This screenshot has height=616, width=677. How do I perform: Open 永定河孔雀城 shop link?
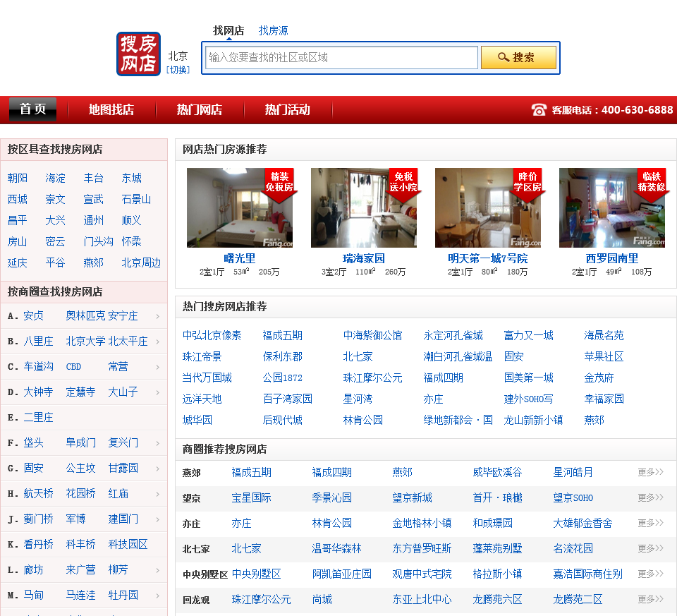[453, 335]
